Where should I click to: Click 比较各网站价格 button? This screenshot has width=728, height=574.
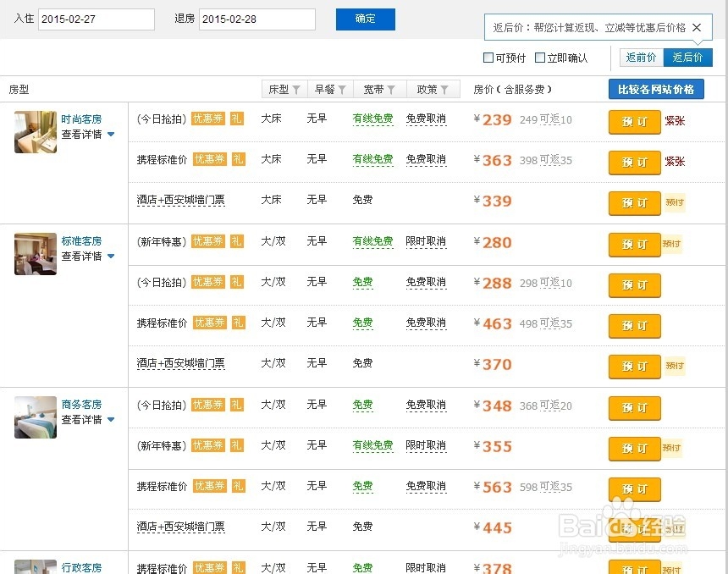(x=656, y=89)
